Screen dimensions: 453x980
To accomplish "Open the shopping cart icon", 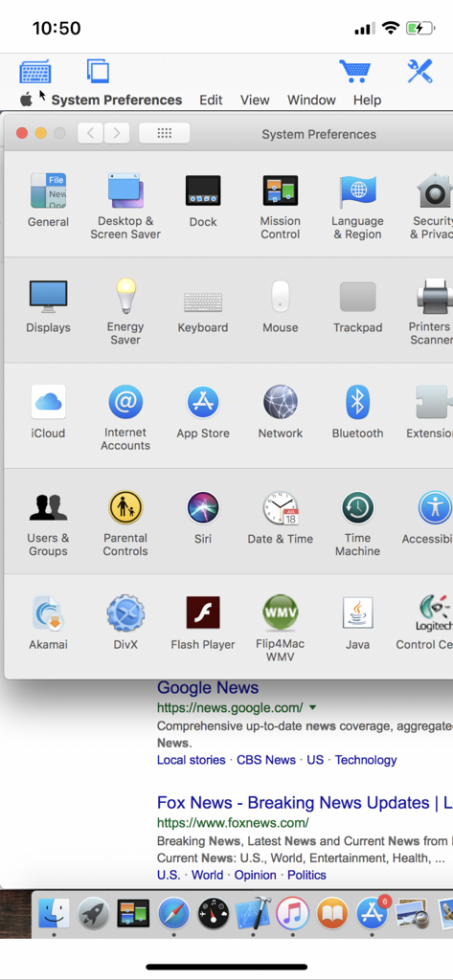I will point(354,71).
